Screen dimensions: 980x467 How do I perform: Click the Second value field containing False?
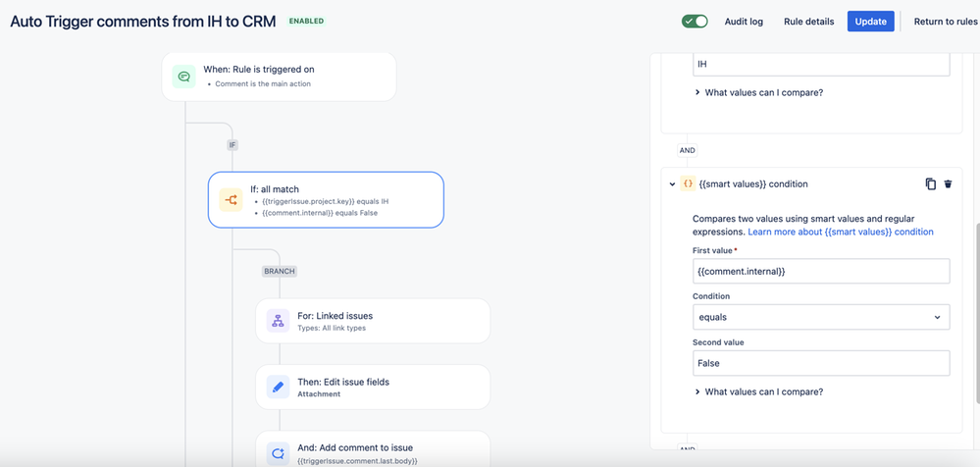pyautogui.click(x=821, y=363)
